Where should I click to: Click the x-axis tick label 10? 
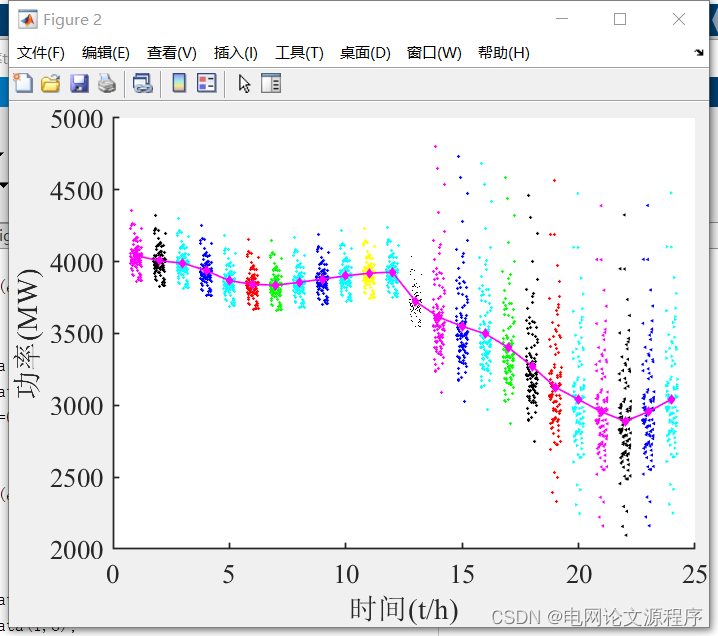pos(347,574)
